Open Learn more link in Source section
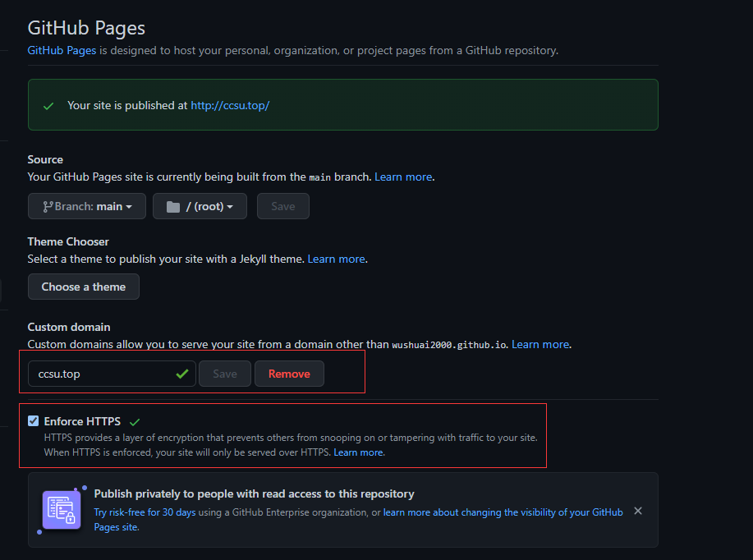The image size is (753, 560). coord(403,177)
